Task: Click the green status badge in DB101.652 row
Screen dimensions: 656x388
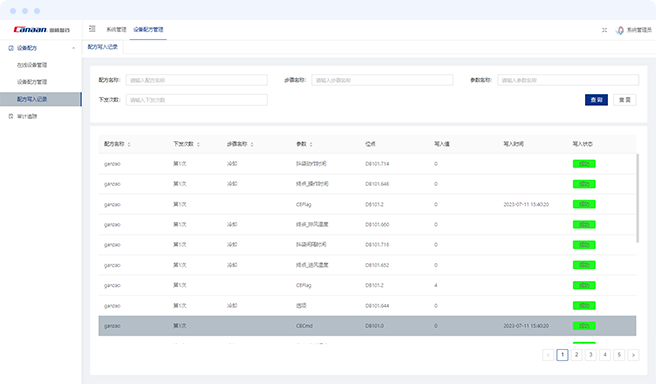Action: click(584, 265)
